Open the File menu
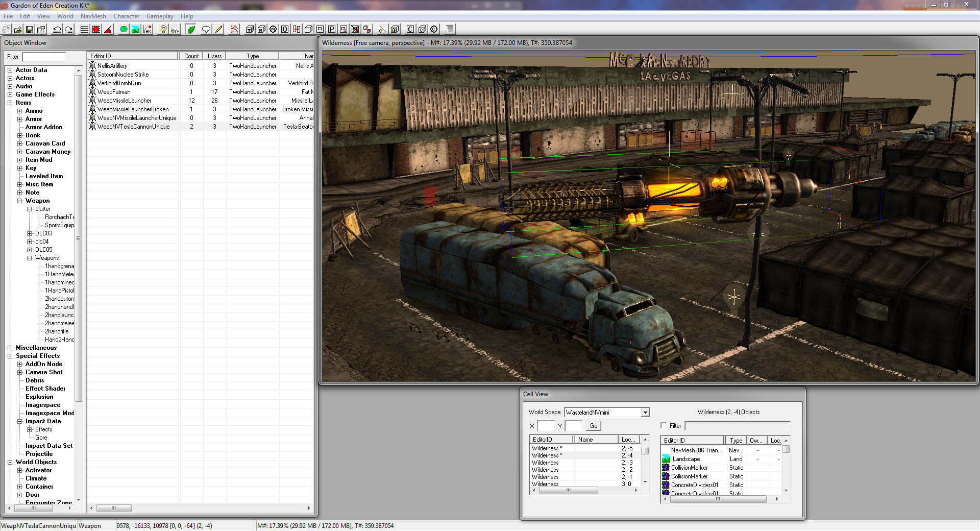The width and height of the screenshot is (980, 531). coord(8,16)
